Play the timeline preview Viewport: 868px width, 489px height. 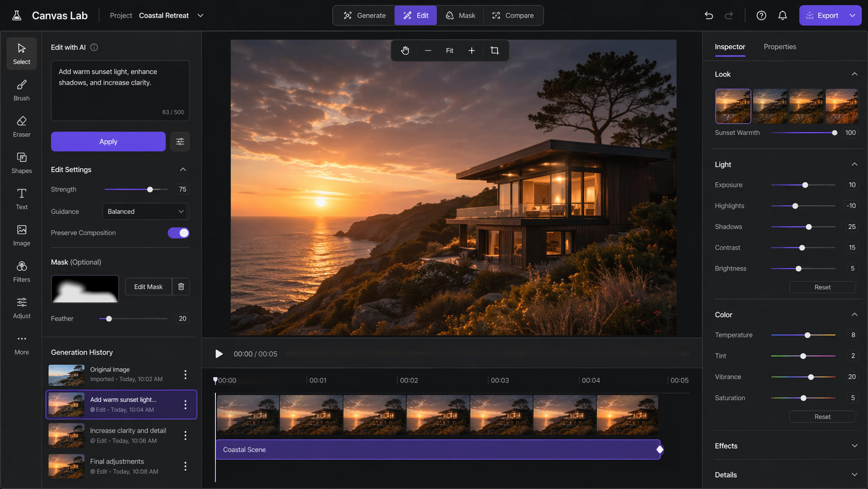(x=219, y=354)
